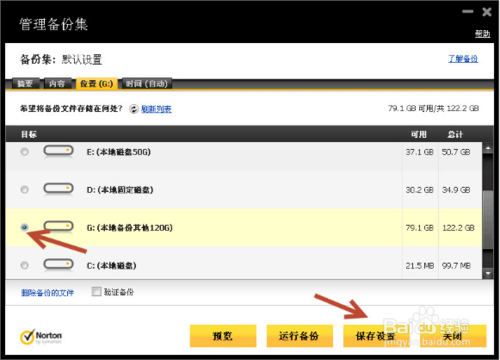500x360 pixels.
Task: Switch to the 内容 tab
Action: coord(57,84)
